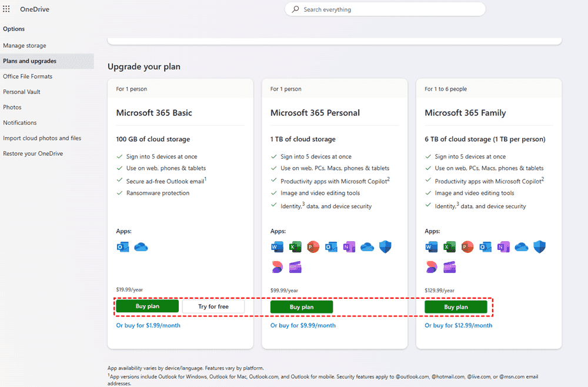The width and height of the screenshot is (588, 387).
Task: Click Outlook icon in Family plan apps
Action: point(485,247)
